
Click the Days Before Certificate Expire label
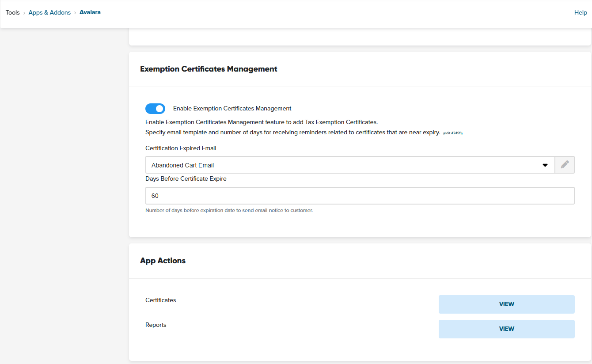[x=186, y=178]
